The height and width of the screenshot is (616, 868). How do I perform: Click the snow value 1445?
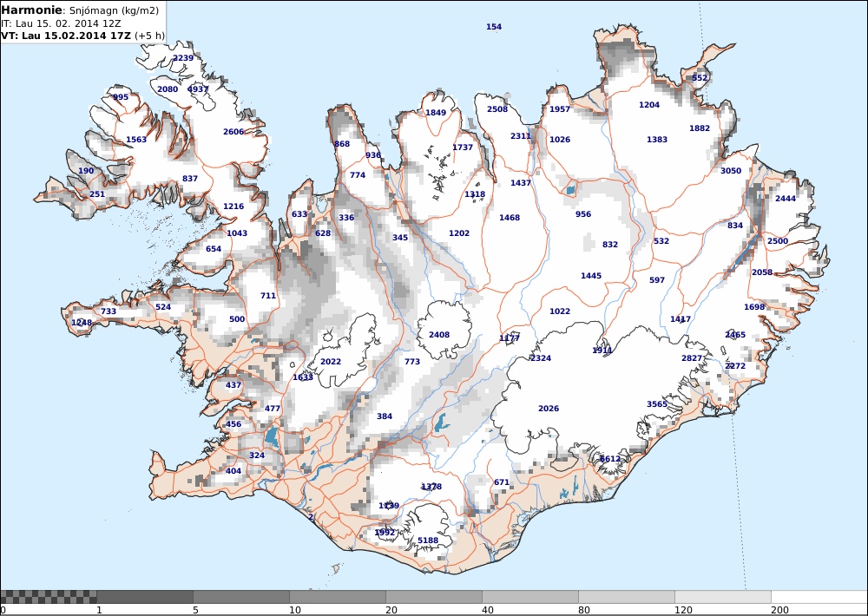tap(591, 276)
